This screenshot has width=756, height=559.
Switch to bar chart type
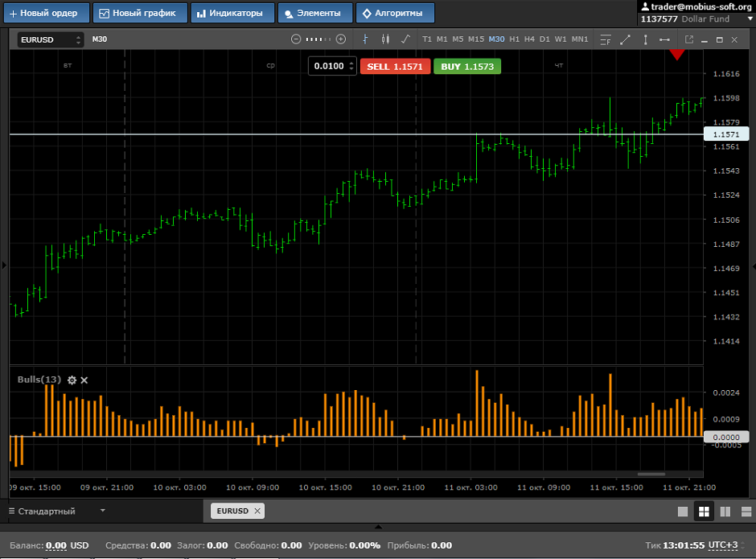pyautogui.click(x=365, y=39)
